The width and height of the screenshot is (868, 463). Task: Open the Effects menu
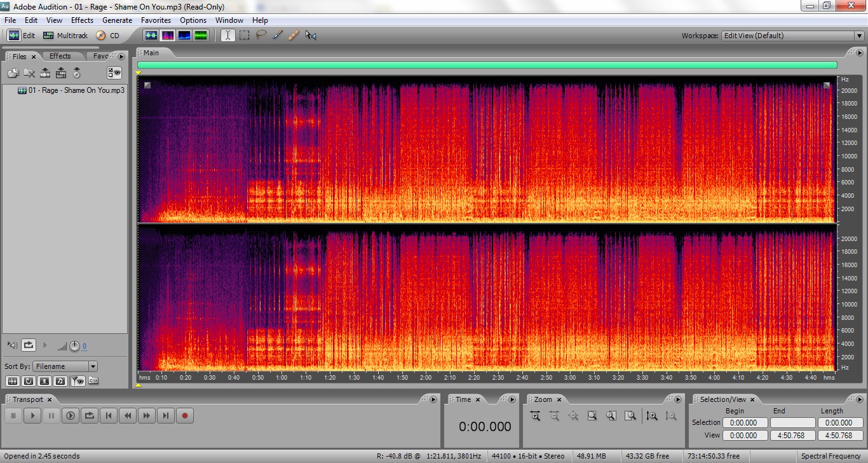pos(82,20)
